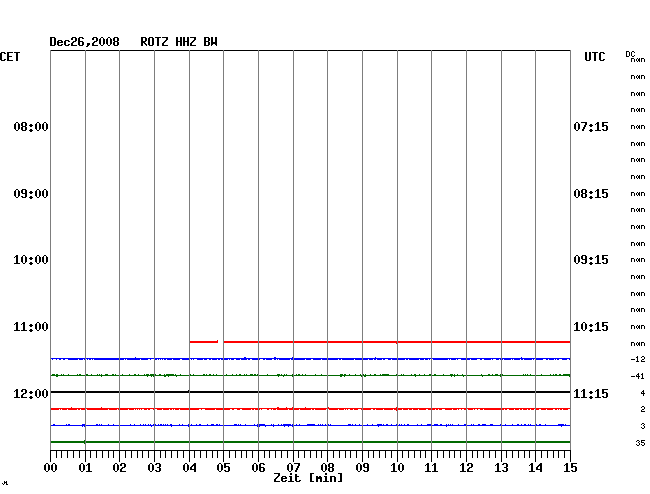Click the DC value 2
Screen dimensions: 650x494
643,409
